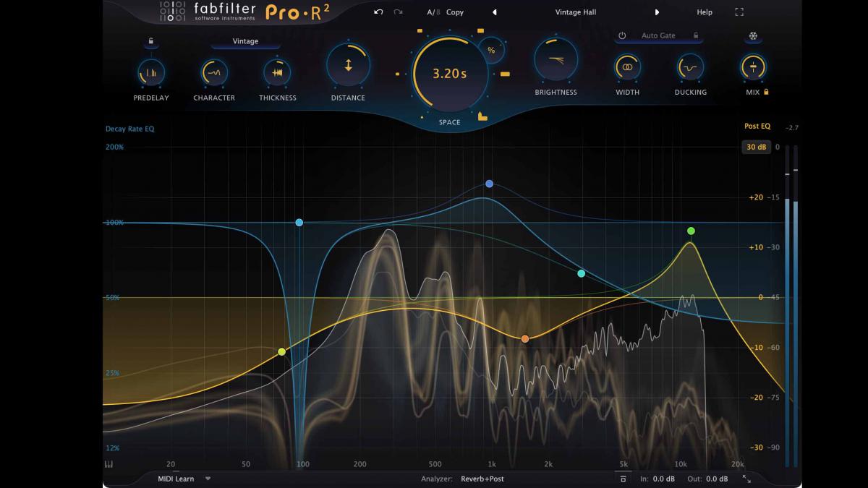Open the Auto Gate settings button
This screenshot has width=868, height=488.
[x=658, y=35]
